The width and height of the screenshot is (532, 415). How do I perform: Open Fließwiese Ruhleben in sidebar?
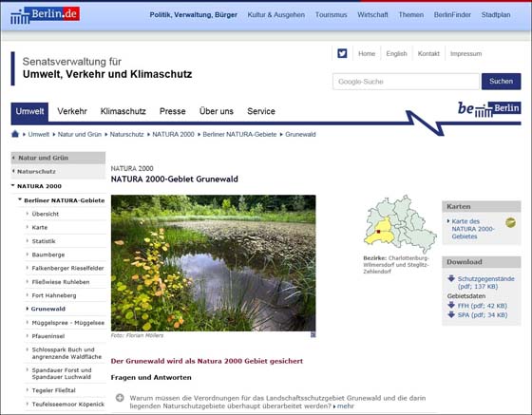[x=61, y=282]
